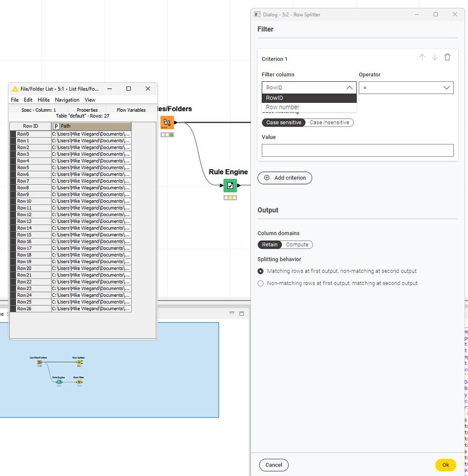
Task: Click the Rule Engine node inside the blue annotation
Action: 60,382
